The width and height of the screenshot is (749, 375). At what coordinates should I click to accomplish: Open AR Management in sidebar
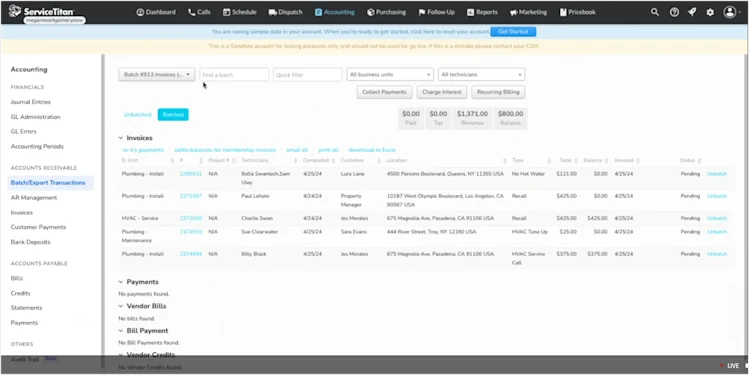click(x=33, y=198)
